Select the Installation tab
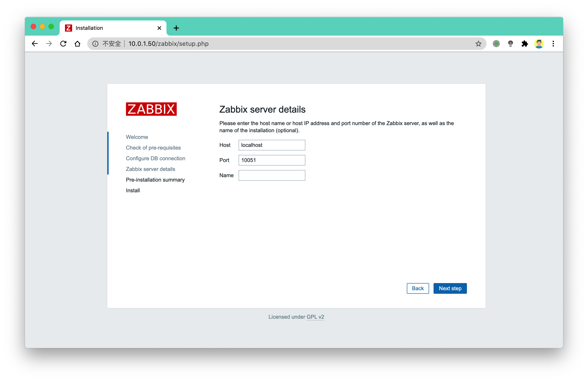 113,28
